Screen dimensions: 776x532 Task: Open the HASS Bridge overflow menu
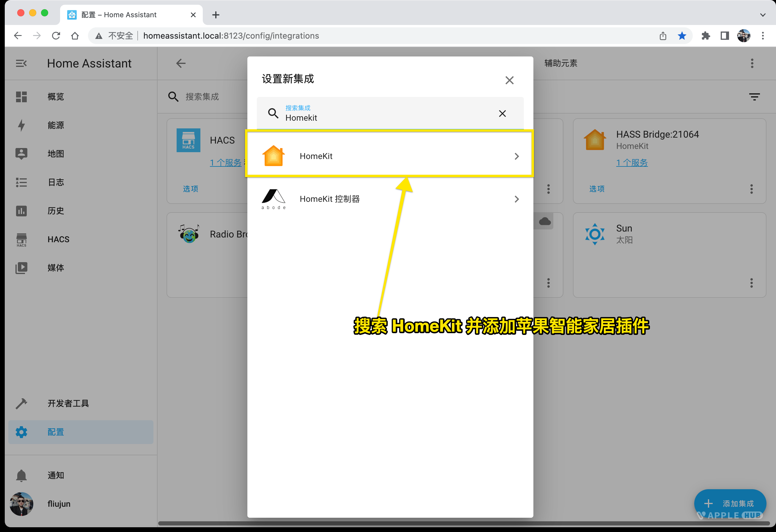pos(751,189)
